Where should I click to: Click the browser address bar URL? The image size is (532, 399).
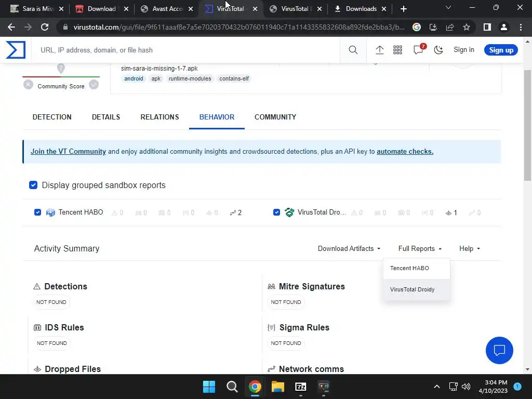click(239, 27)
